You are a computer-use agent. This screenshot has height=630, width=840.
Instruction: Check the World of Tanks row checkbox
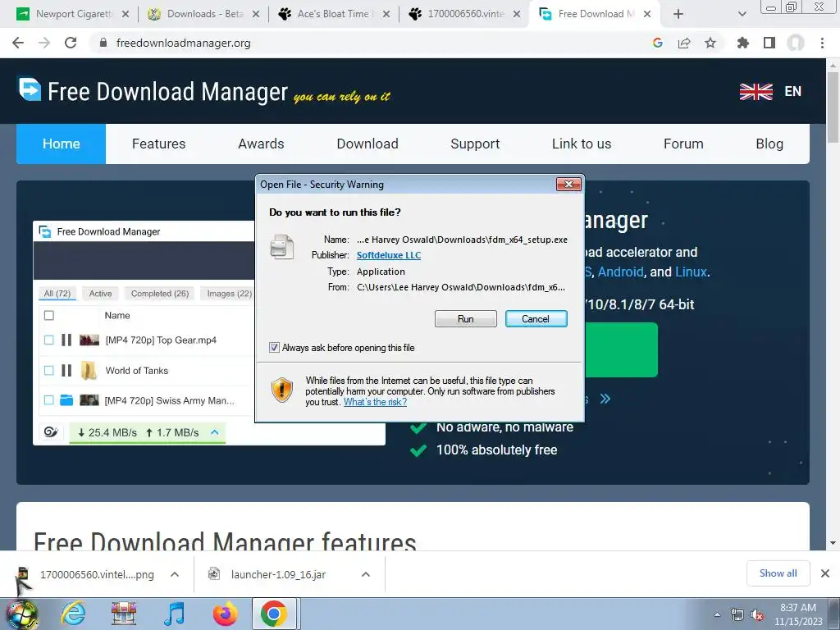(48, 370)
